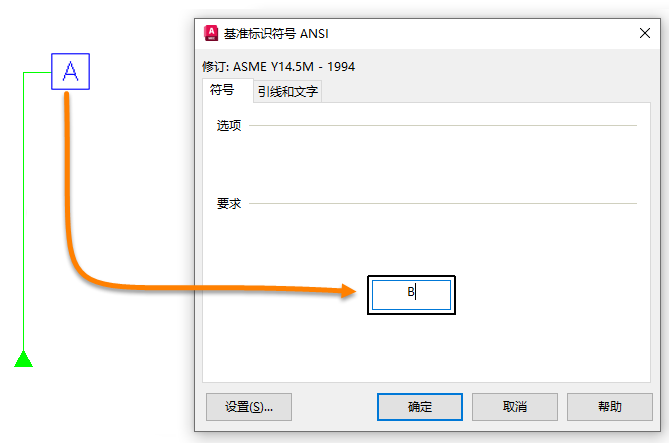Click the 选项 section heading
The height and width of the screenshot is (443, 669).
pyautogui.click(x=228, y=126)
